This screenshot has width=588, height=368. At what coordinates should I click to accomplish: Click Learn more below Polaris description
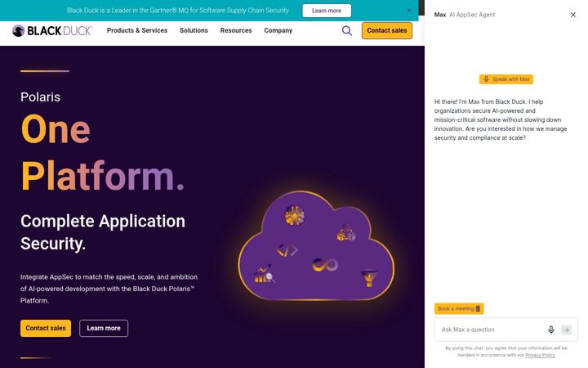click(x=104, y=328)
